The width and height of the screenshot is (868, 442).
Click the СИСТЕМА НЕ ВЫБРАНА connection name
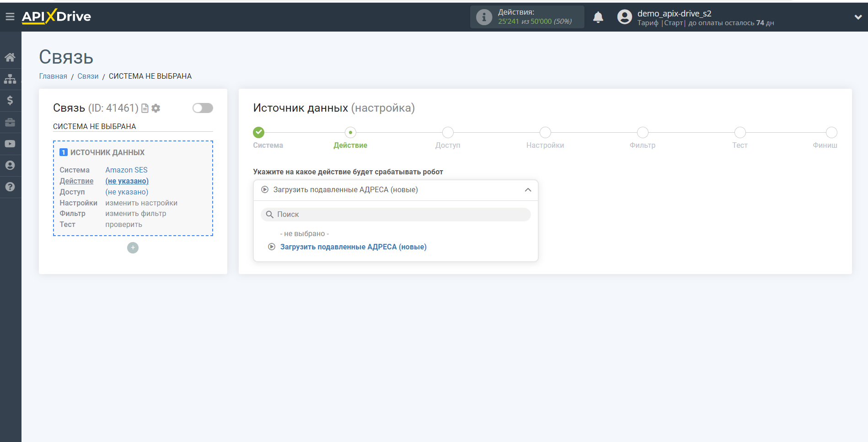[95, 126]
